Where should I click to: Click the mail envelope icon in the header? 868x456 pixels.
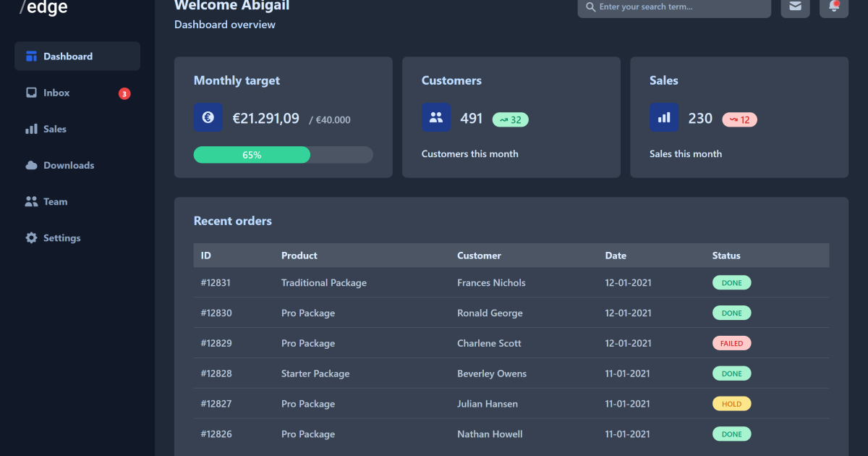(x=795, y=7)
